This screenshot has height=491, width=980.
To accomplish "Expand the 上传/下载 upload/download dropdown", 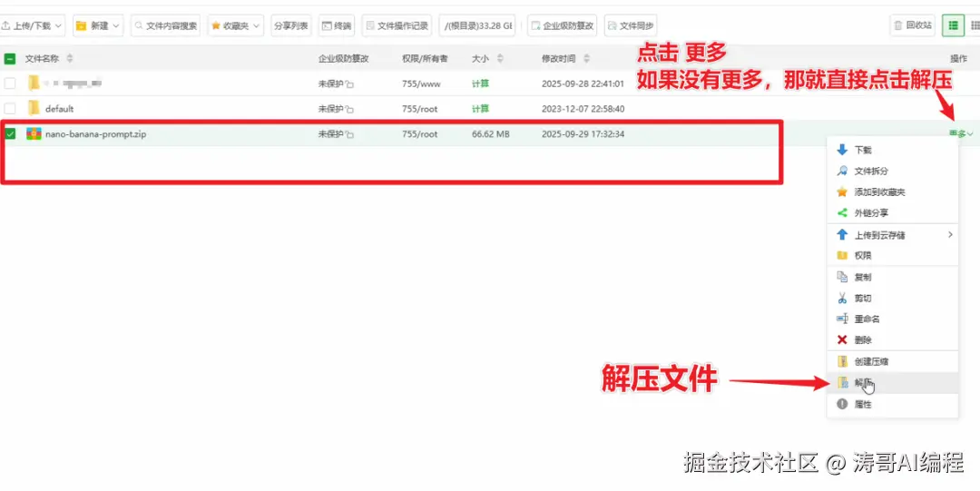I will click(31, 25).
